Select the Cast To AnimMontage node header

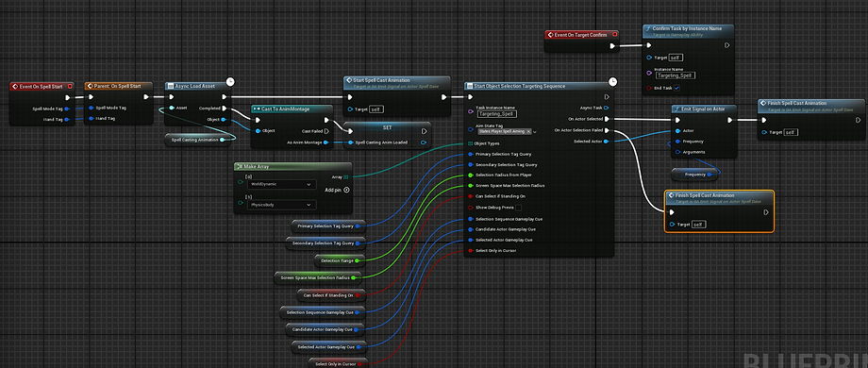pos(292,109)
